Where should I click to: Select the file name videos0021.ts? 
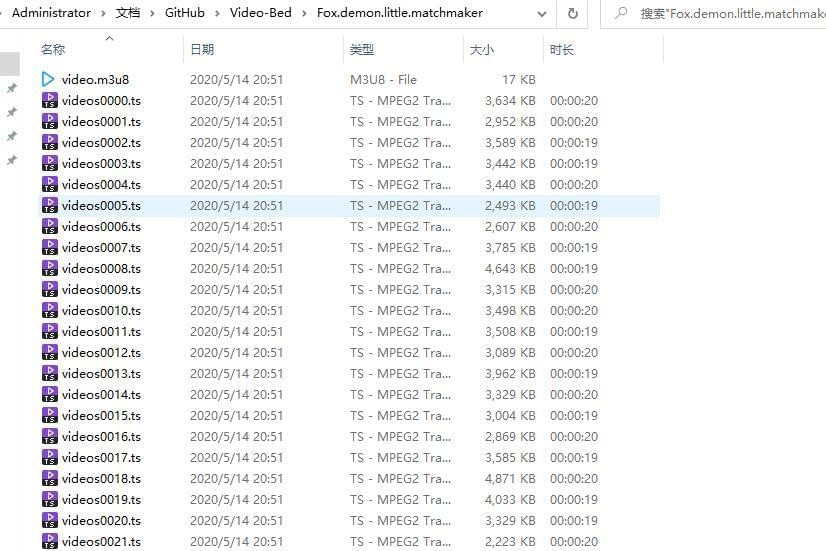[101, 541]
